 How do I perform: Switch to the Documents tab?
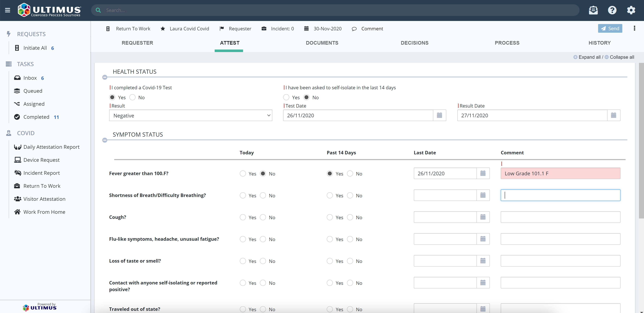point(322,43)
